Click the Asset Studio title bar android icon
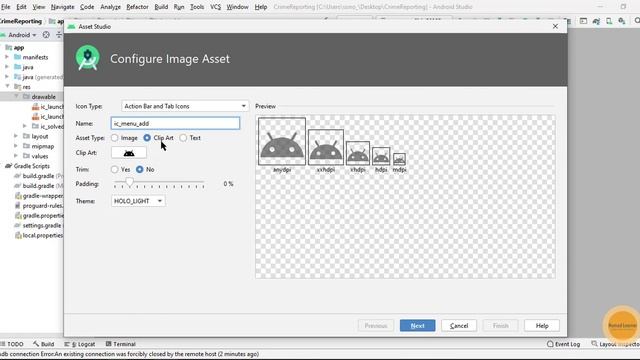The height and width of the screenshot is (360, 640). point(71,27)
